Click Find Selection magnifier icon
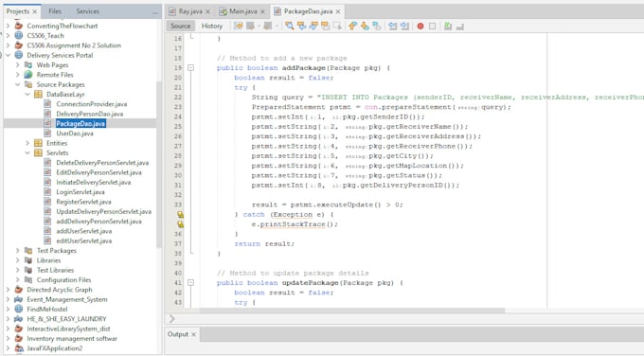This screenshot has width=644, height=356. coord(290,26)
